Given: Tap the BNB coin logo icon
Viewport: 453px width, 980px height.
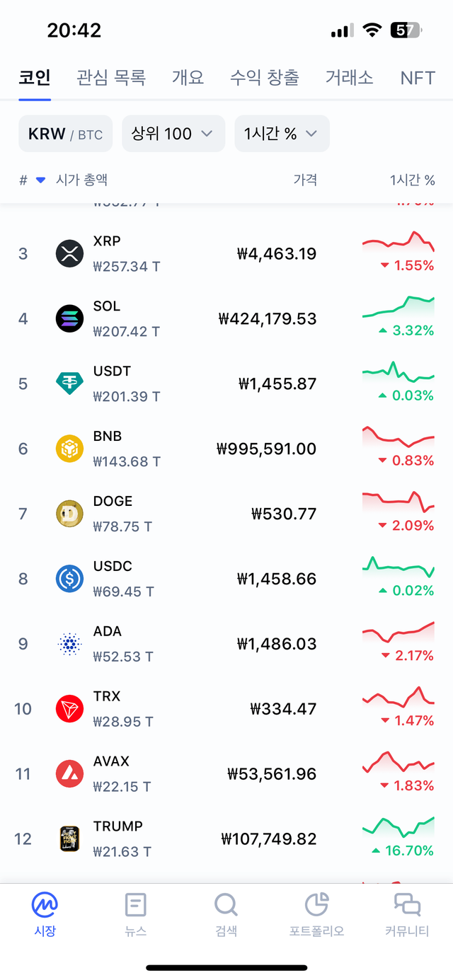Looking at the screenshot, I should 69,449.
